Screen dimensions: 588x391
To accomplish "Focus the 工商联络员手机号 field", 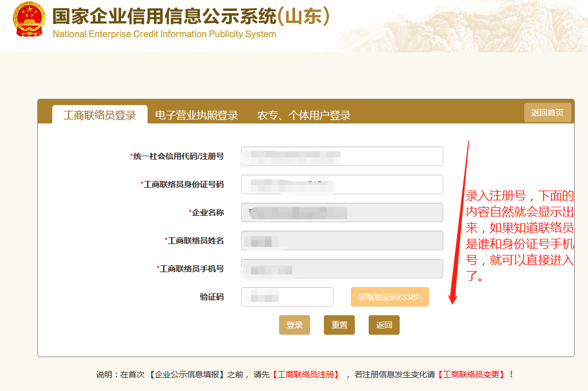I will (x=342, y=269).
